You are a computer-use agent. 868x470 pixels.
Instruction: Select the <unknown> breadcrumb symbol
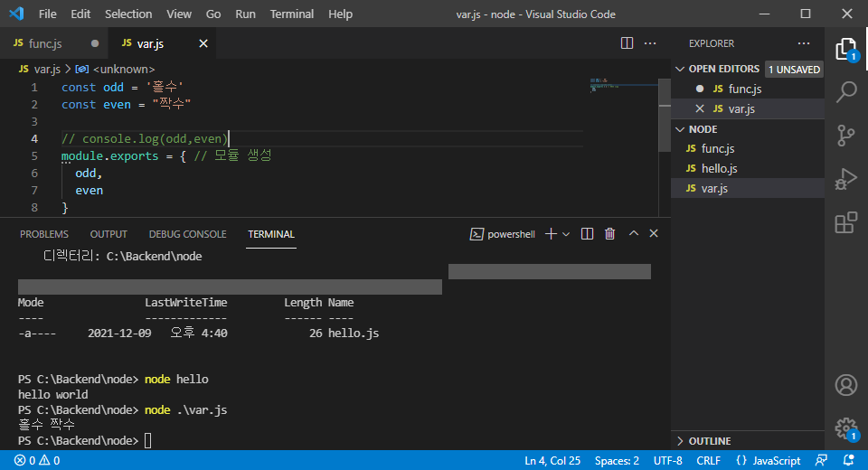(x=115, y=70)
